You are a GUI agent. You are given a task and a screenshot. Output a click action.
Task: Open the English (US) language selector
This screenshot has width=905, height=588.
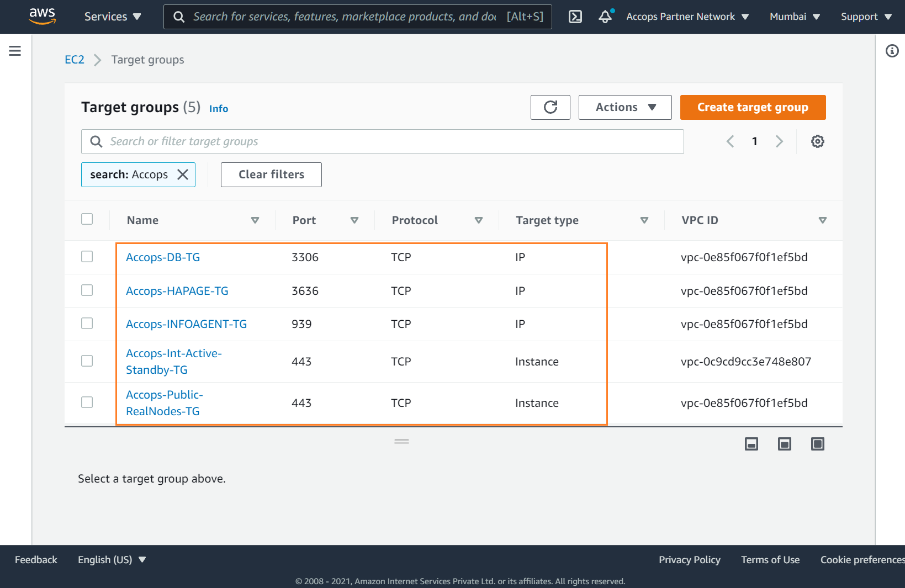coord(112,560)
